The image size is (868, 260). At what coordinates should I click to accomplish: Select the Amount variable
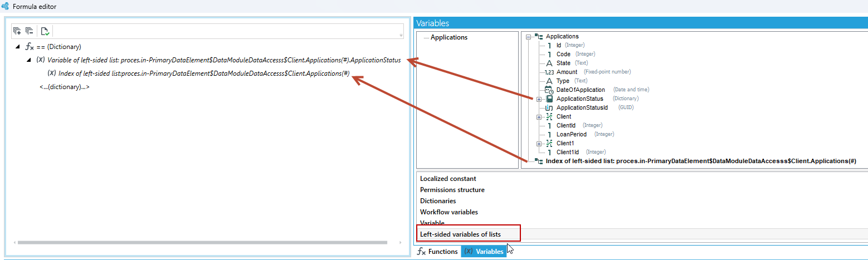567,72
